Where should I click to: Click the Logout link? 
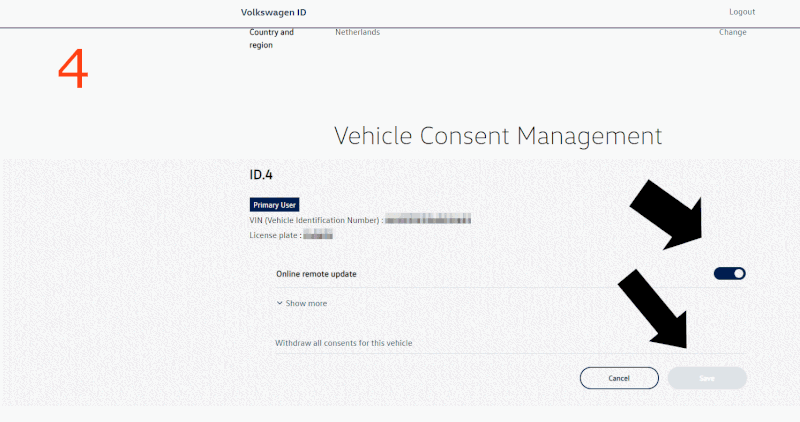pyautogui.click(x=742, y=12)
